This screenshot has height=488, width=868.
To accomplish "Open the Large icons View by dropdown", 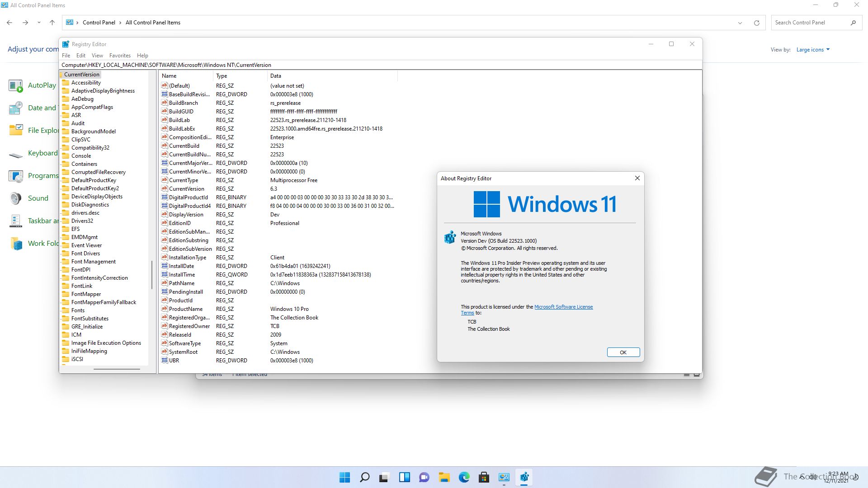I will pos(813,50).
